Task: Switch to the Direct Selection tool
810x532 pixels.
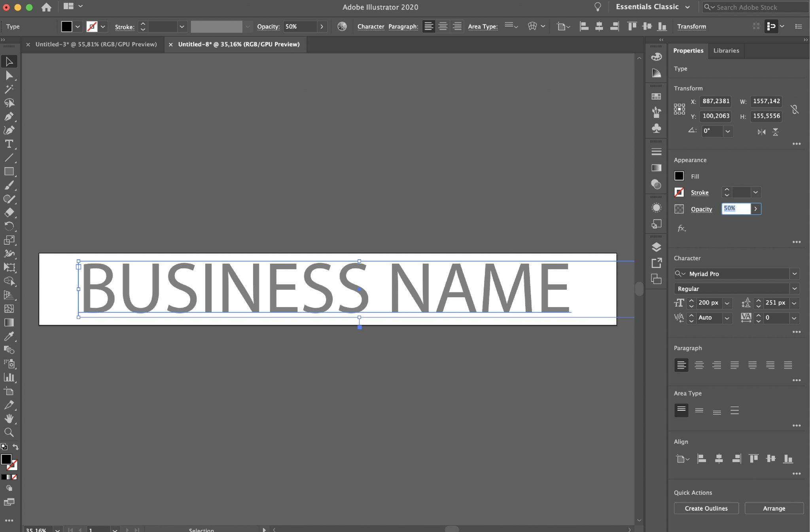Action: click(9, 75)
